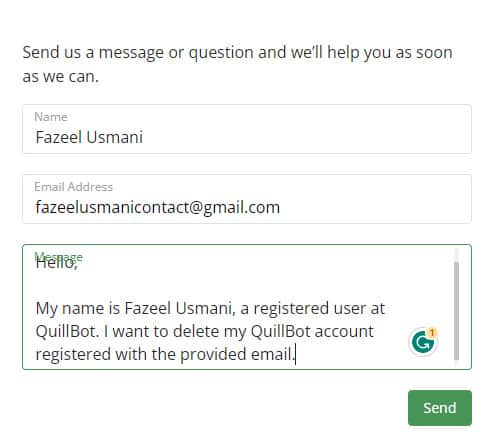
Task: Click the 'Name' field label
Action: [51, 117]
